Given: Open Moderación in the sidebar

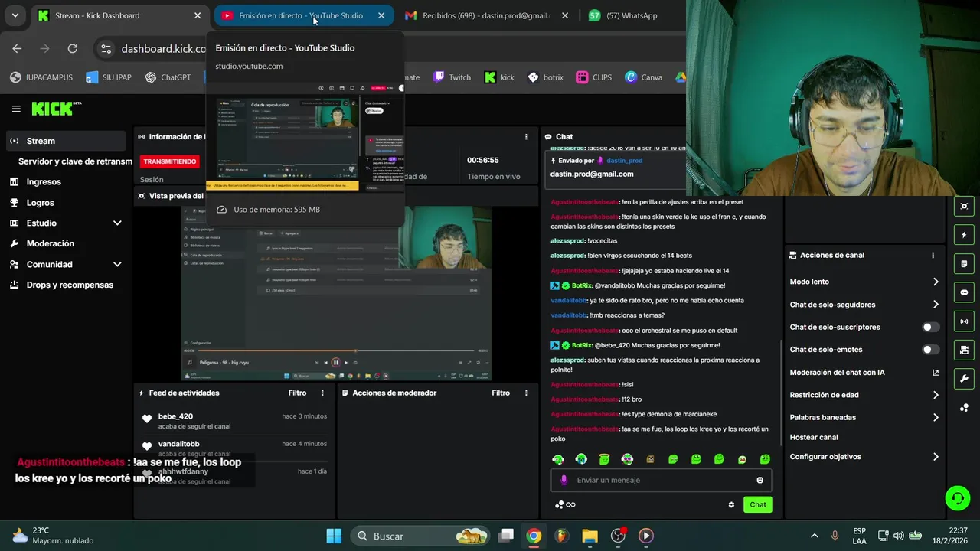Looking at the screenshot, I should [x=65, y=243].
